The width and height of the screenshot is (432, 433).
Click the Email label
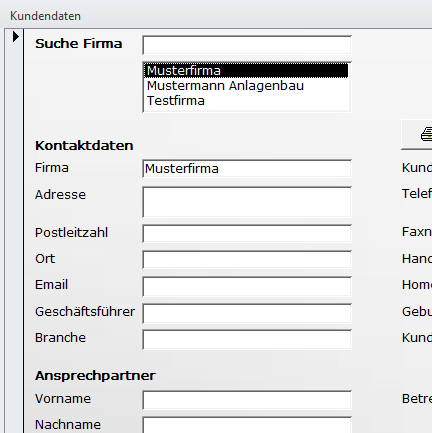pos(51,285)
